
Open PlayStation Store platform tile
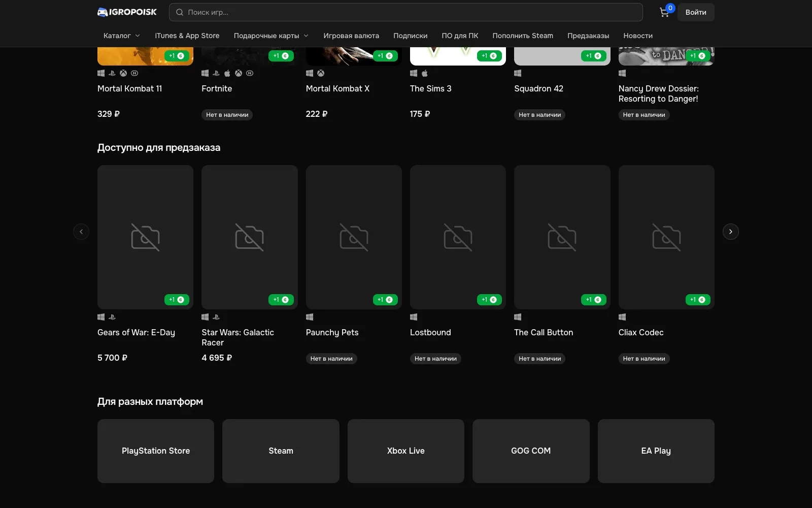click(156, 451)
